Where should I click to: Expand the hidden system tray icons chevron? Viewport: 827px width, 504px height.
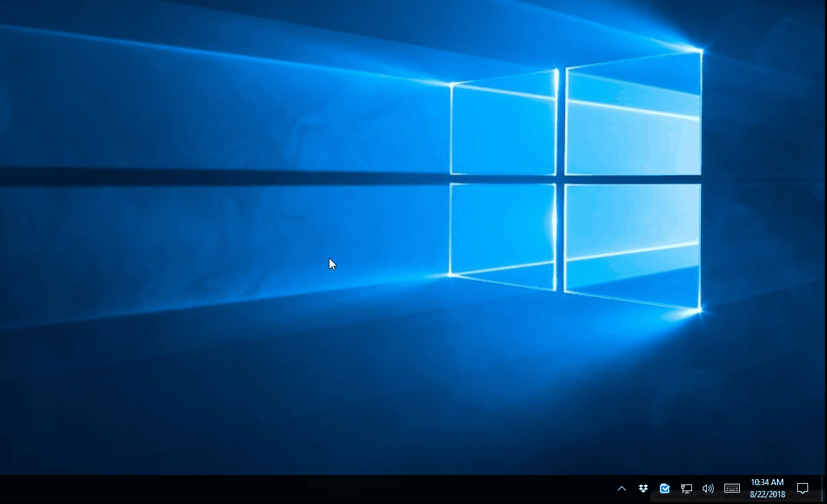[622, 488]
